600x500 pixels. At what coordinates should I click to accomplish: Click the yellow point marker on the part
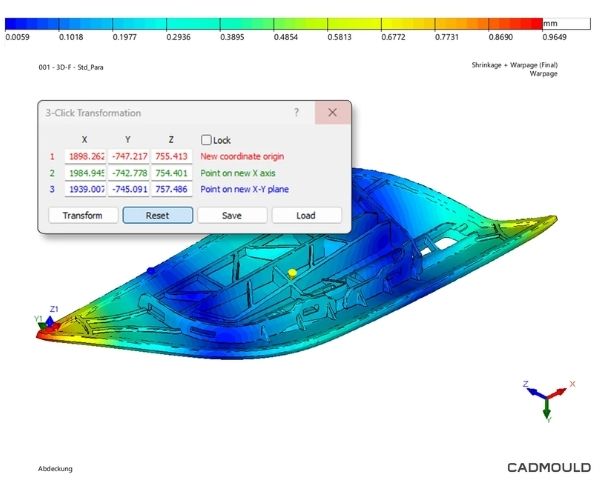coord(291,272)
